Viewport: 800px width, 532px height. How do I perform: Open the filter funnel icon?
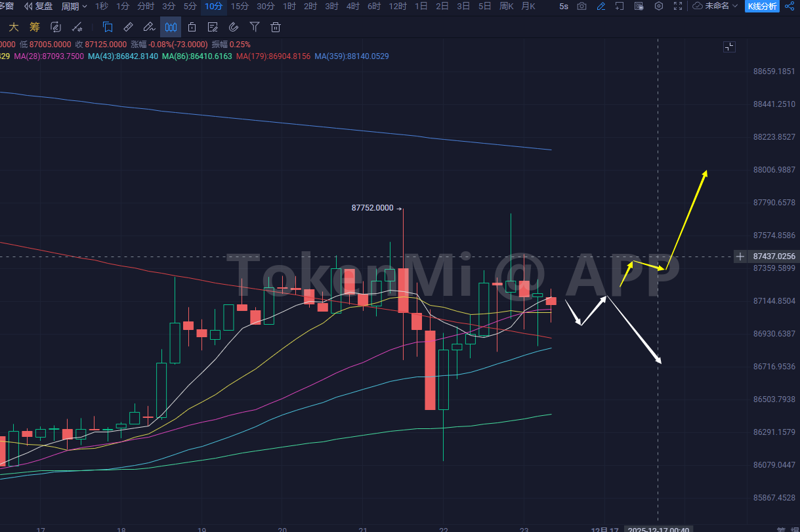[x=255, y=28]
